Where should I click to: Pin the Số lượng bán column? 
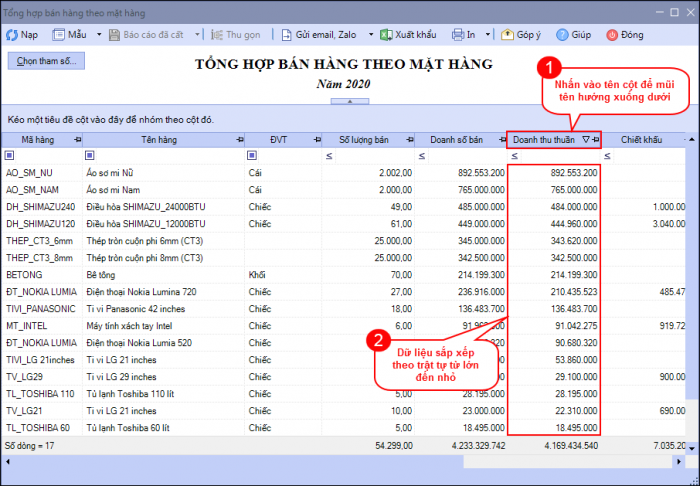point(408,140)
